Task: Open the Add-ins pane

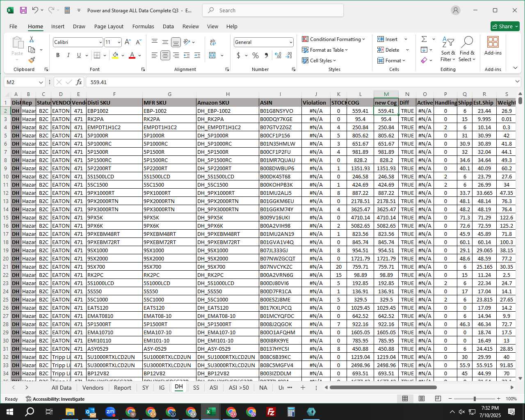Action: pyautogui.click(x=493, y=46)
